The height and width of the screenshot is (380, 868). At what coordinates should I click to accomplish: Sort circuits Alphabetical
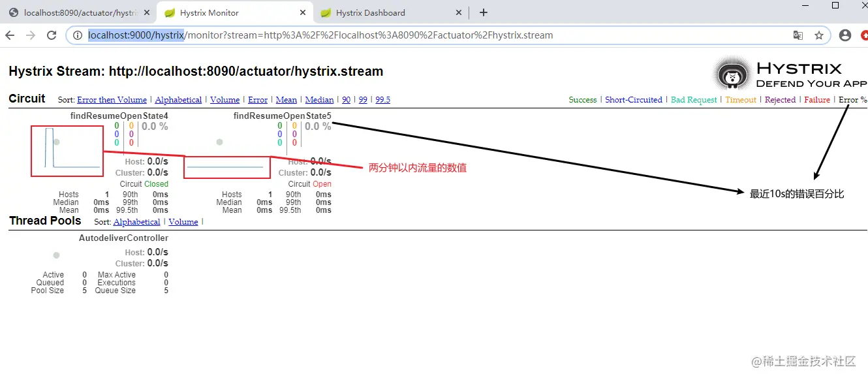178,100
